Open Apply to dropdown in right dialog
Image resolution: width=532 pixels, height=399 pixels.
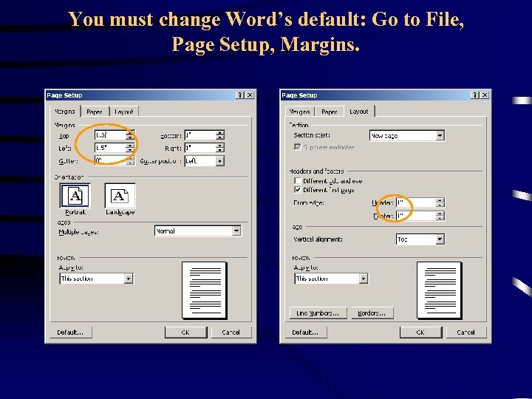[364, 279]
